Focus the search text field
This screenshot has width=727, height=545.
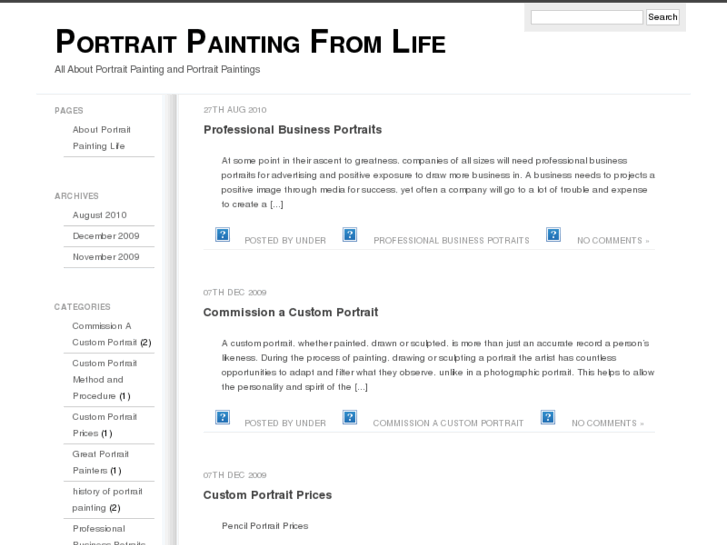587,17
